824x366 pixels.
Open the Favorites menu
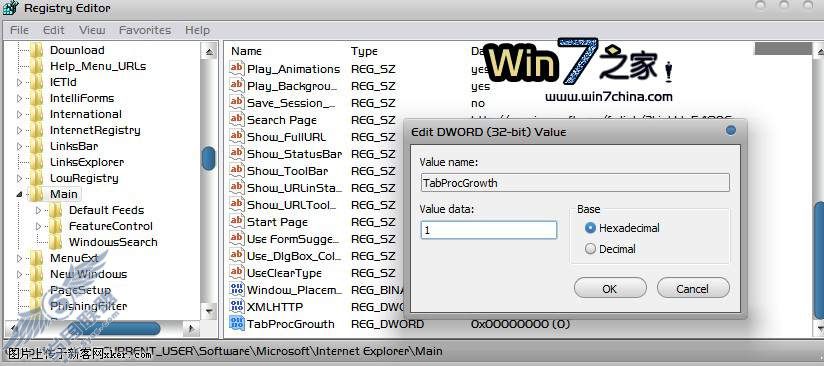point(145,30)
